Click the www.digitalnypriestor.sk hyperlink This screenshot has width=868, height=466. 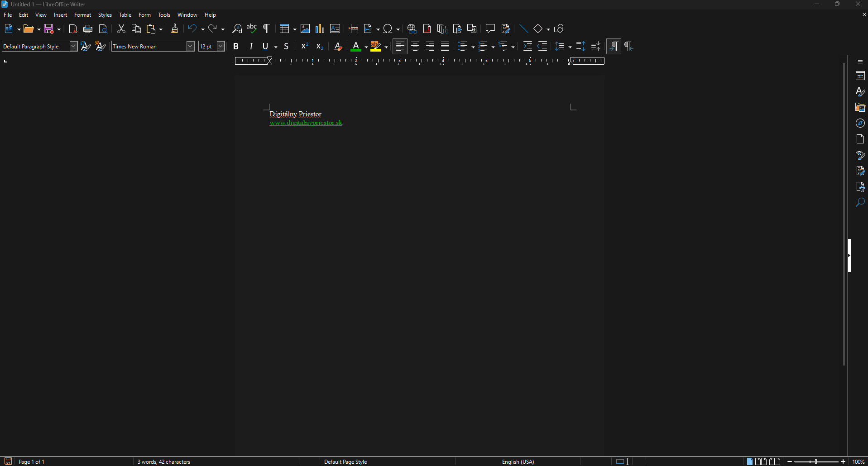306,123
